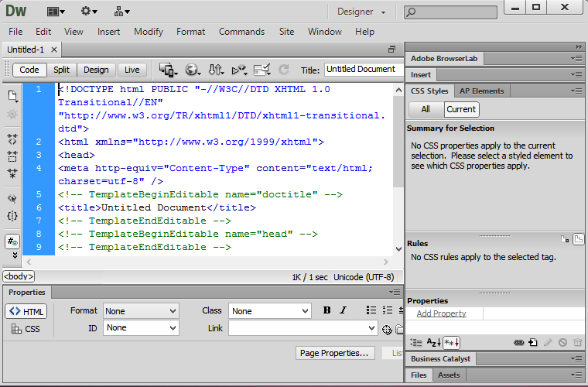Image resolution: width=588 pixels, height=387 pixels.
Task: Switch to the AP Elements tab
Action: 482,91
